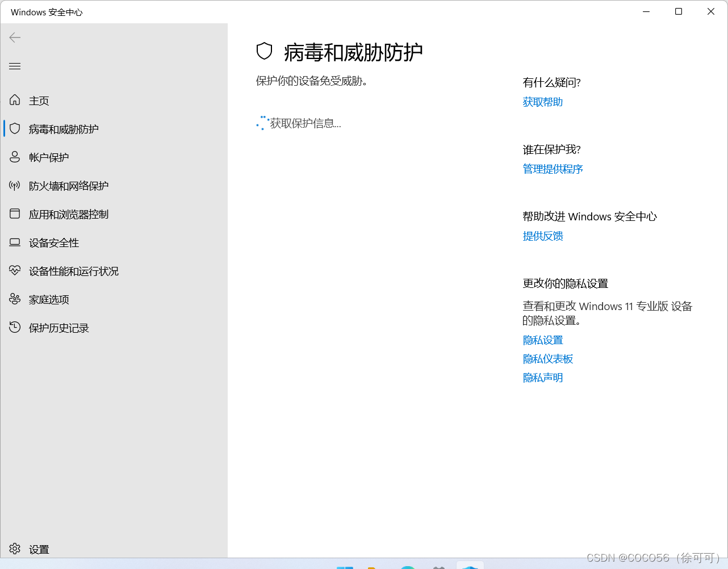Click the heading 帮助改进 Windows 安全中心
Image resolution: width=728 pixels, height=569 pixels.
tap(589, 217)
